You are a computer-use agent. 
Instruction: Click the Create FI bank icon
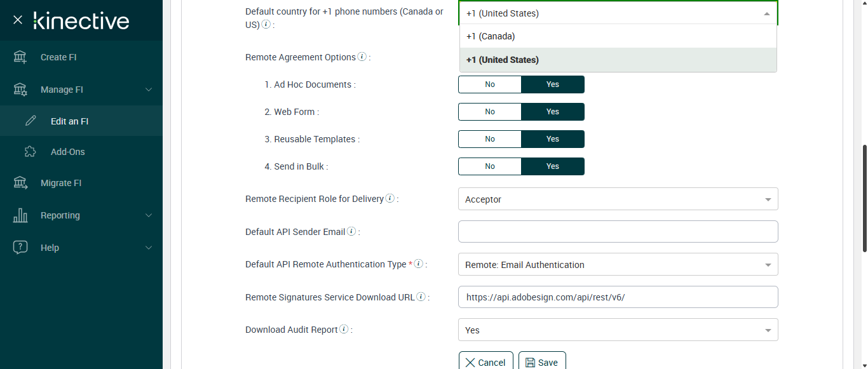click(x=20, y=57)
